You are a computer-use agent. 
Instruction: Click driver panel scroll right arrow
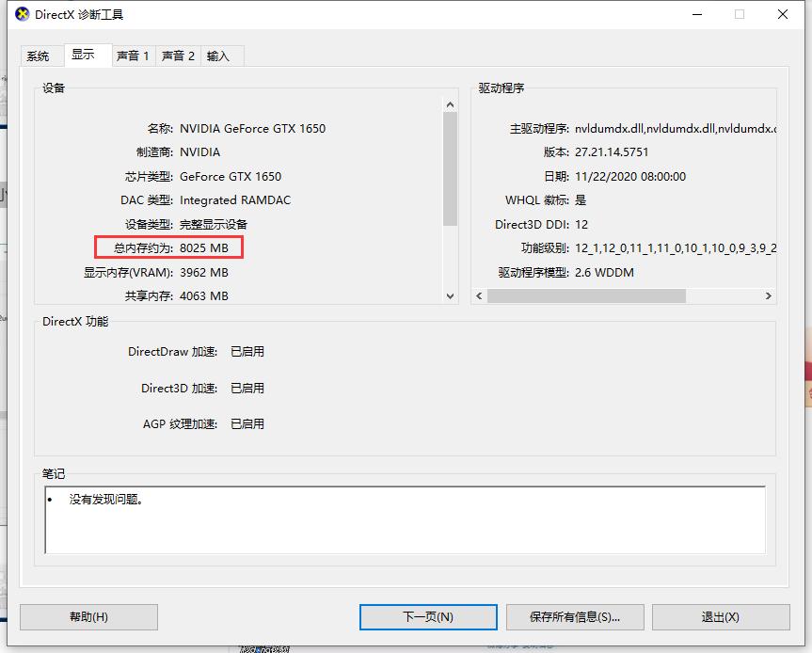(x=769, y=295)
